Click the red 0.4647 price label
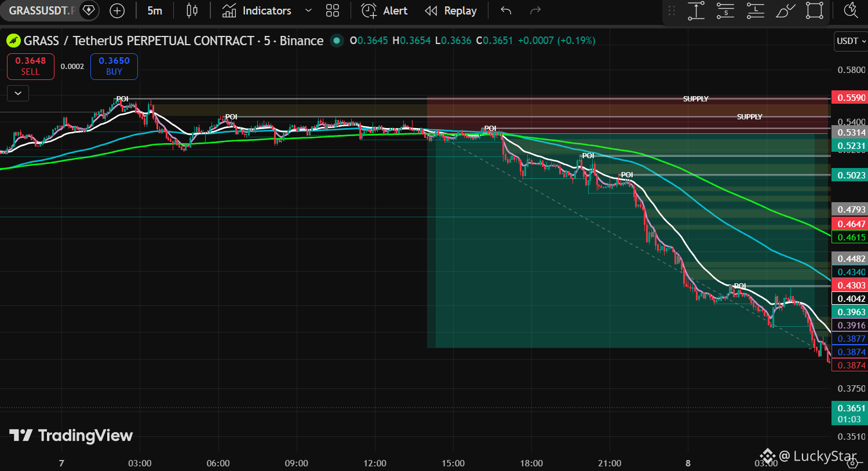The height and width of the screenshot is (471, 868). [849, 224]
